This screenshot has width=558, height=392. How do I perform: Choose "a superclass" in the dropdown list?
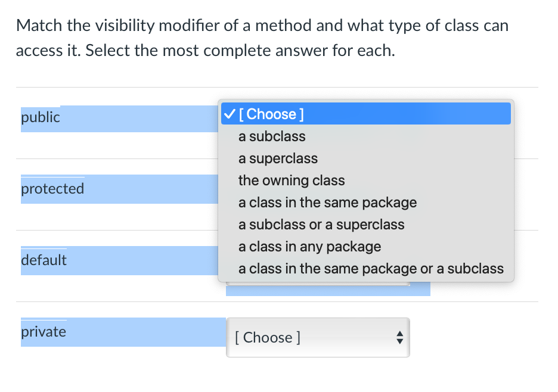click(x=278, y=158)
